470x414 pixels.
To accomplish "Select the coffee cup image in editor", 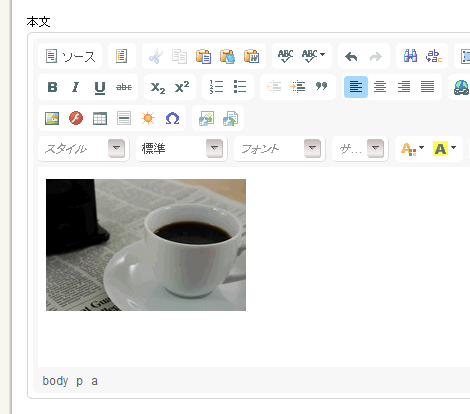I will (146, 245).
